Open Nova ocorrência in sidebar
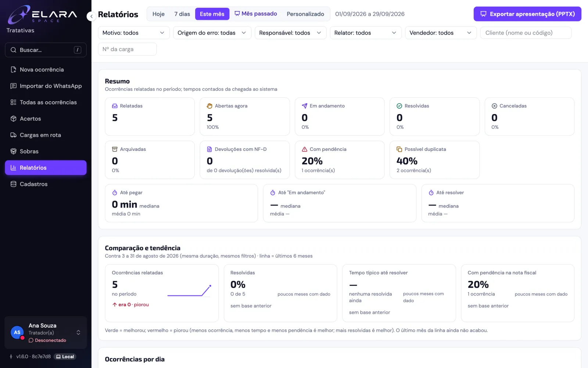The width and height of the screenshot is (588, 368). [46, 70]
